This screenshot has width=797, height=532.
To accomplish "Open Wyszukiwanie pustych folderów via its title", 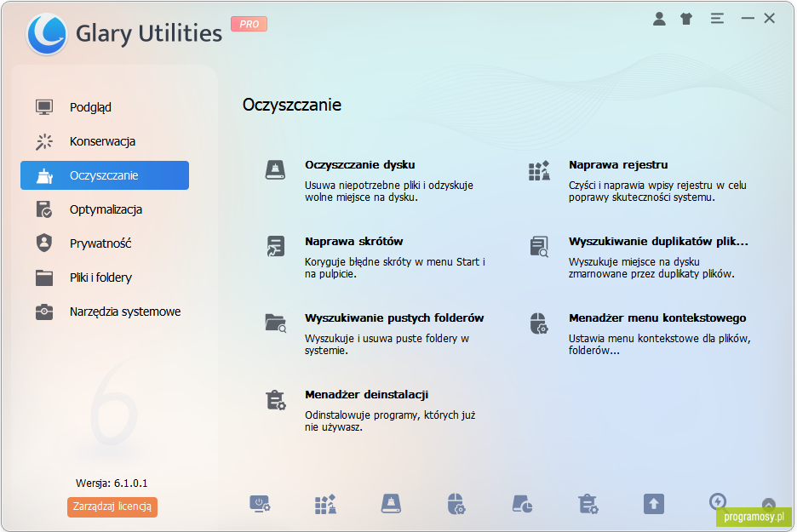I will pyautogui.click(x=394, y=318).
